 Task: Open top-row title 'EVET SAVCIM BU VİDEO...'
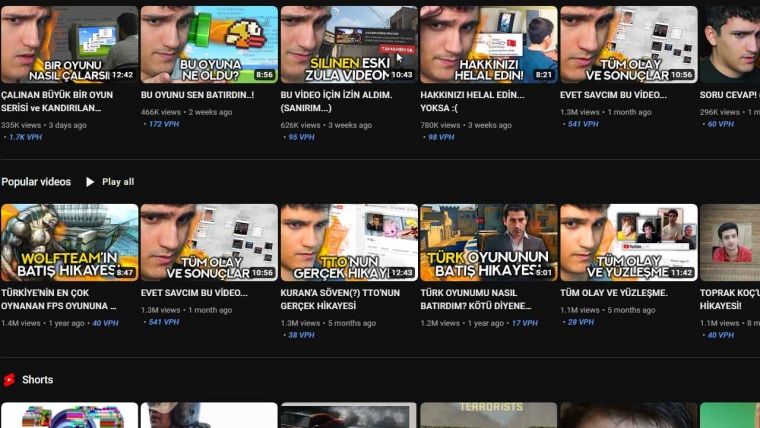[613, 95]
